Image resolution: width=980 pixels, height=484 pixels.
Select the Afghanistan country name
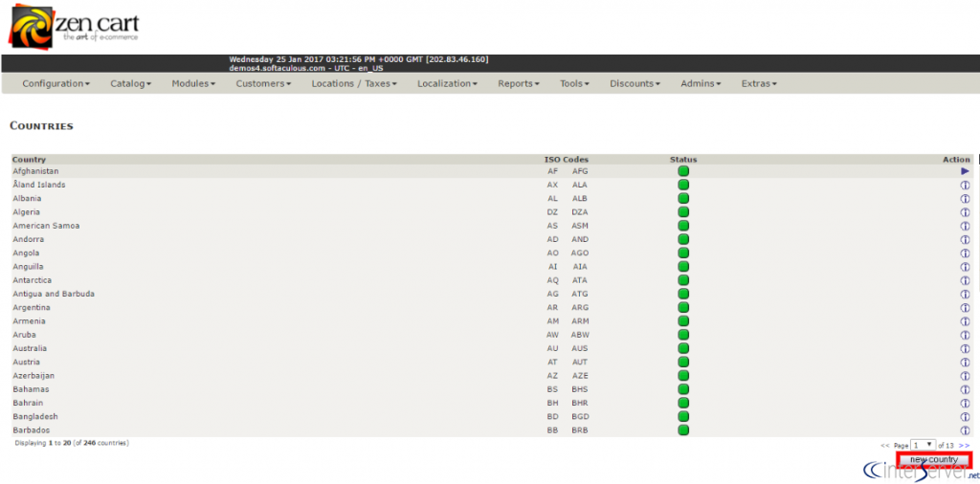(35, 171)
